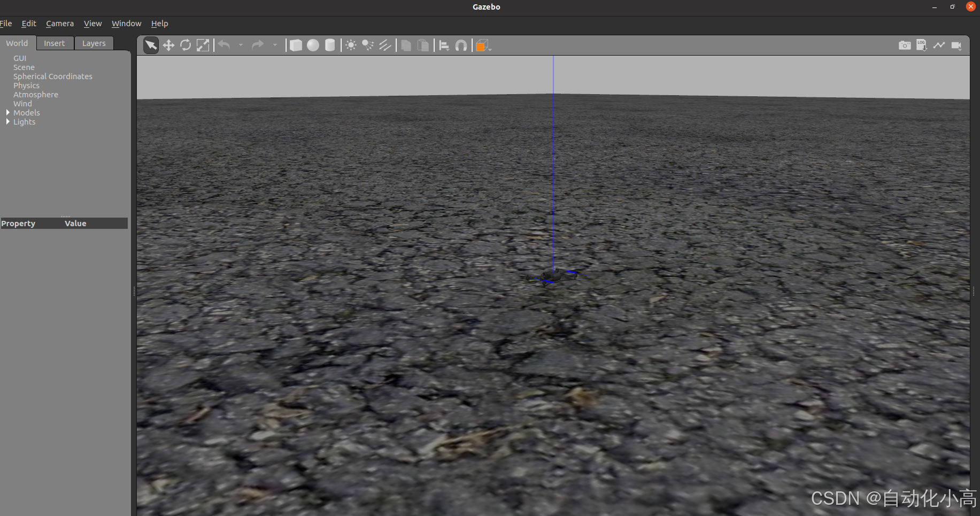This screenshot has height=516, width=980.
Task: Switch to the Insert tab
Action: pyautogui.click(x=55, y=43)
